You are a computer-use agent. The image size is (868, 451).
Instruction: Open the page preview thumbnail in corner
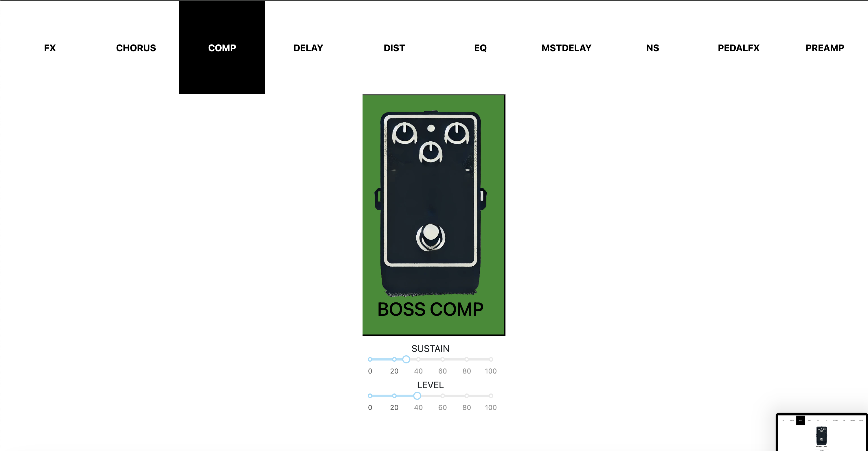point(822,432)
